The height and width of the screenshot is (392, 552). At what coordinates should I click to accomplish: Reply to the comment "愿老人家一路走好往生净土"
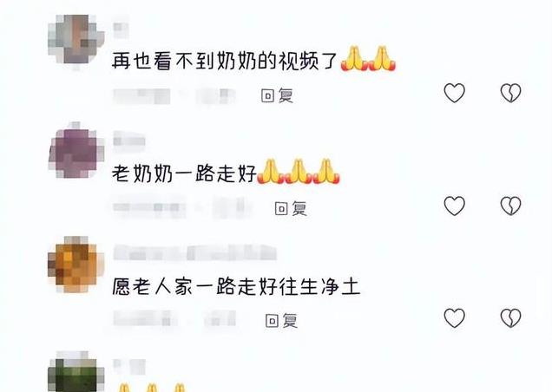(281, 321)
